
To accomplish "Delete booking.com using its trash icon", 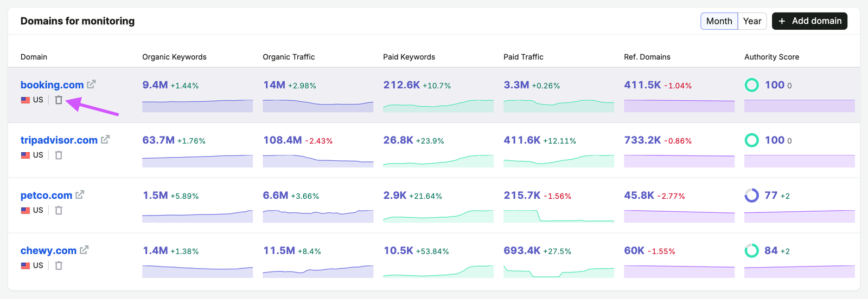I will pos(59,100).
